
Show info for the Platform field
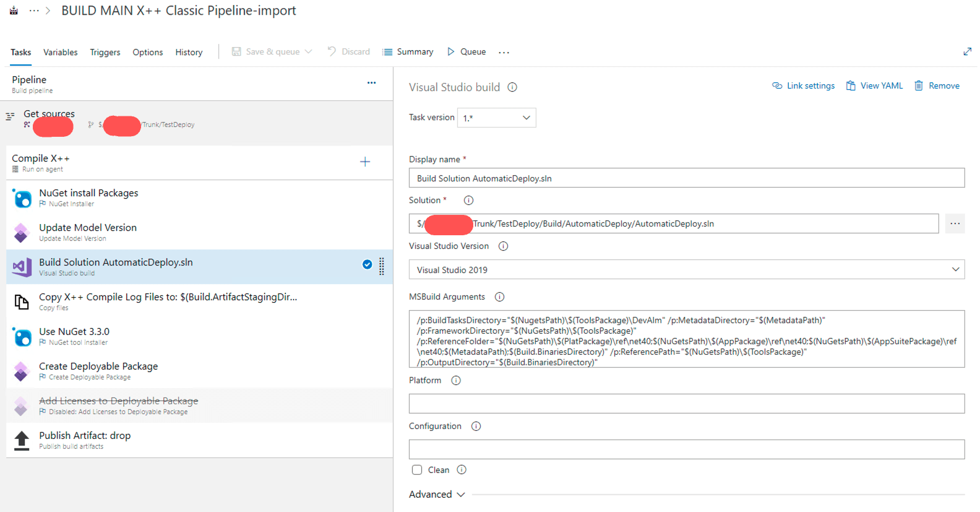point(456,380)
